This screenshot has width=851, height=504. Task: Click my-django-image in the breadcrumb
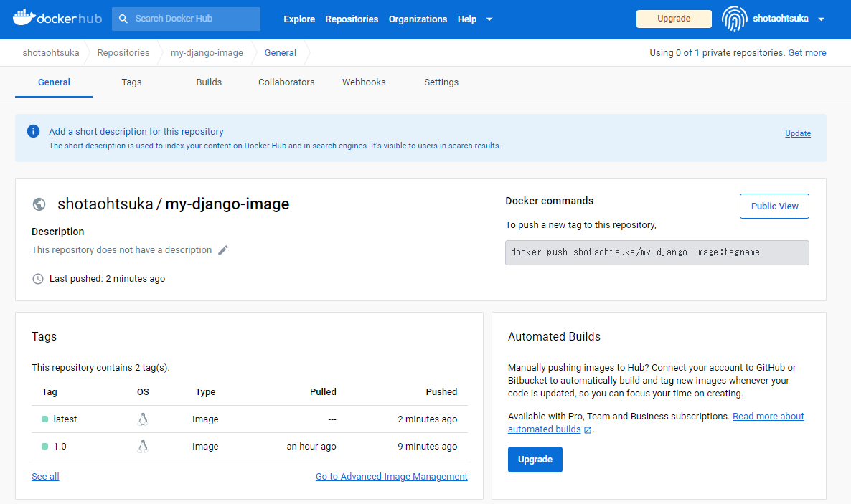tap(207, 52)
